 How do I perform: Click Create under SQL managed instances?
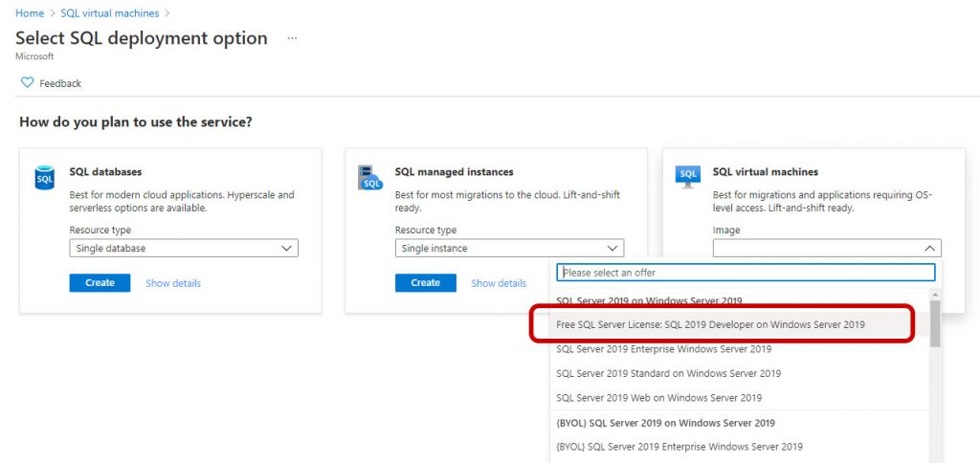(x=425, y=283)
